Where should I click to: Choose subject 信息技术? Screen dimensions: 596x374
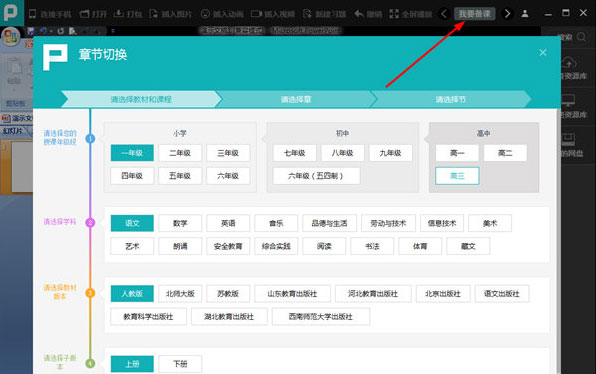pyautogui.click(x=442, y=223)
